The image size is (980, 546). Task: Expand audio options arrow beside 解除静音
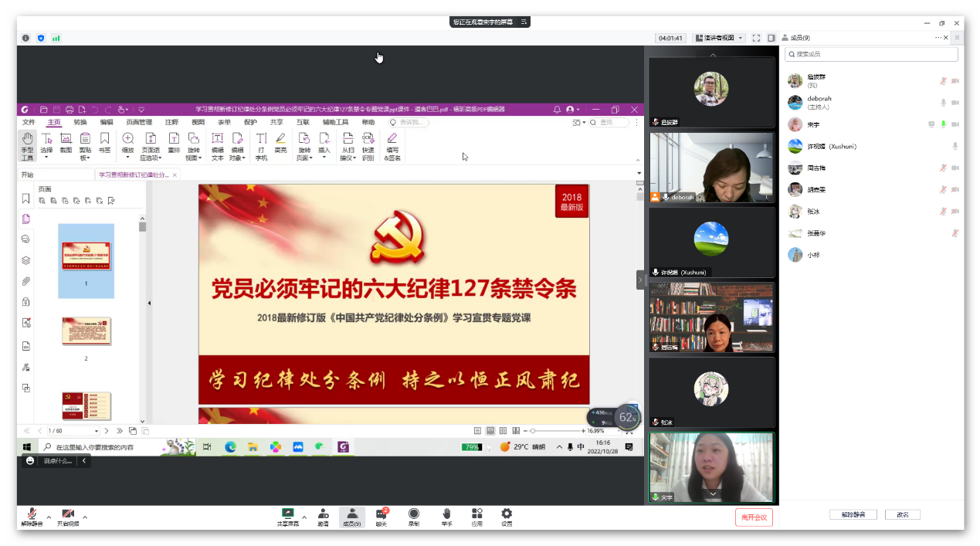click(x=49, y=517)
